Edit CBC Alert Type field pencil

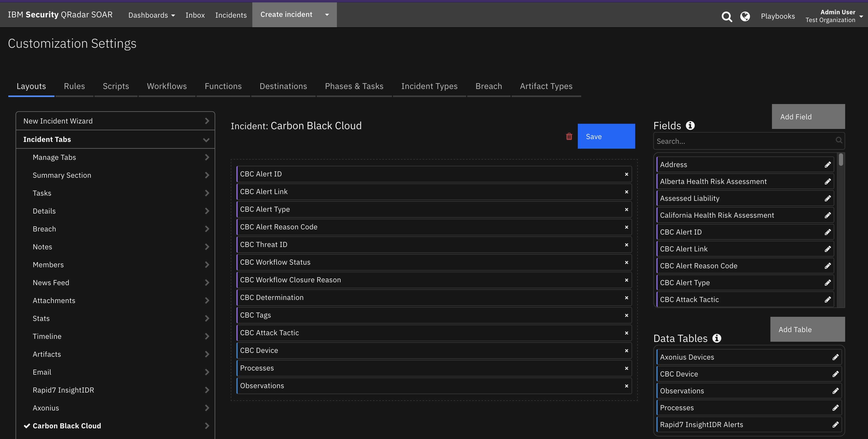click(828, 283)
